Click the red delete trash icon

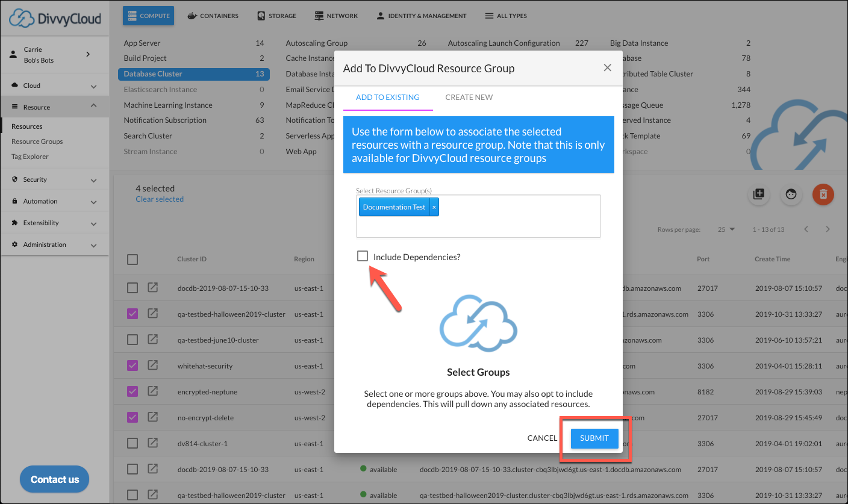pyautogui.click(x=823, y=194)
